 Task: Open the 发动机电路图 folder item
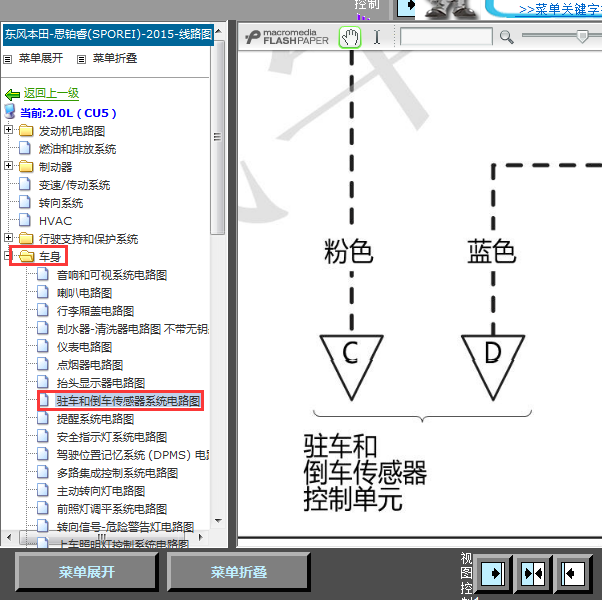point(72,131)
